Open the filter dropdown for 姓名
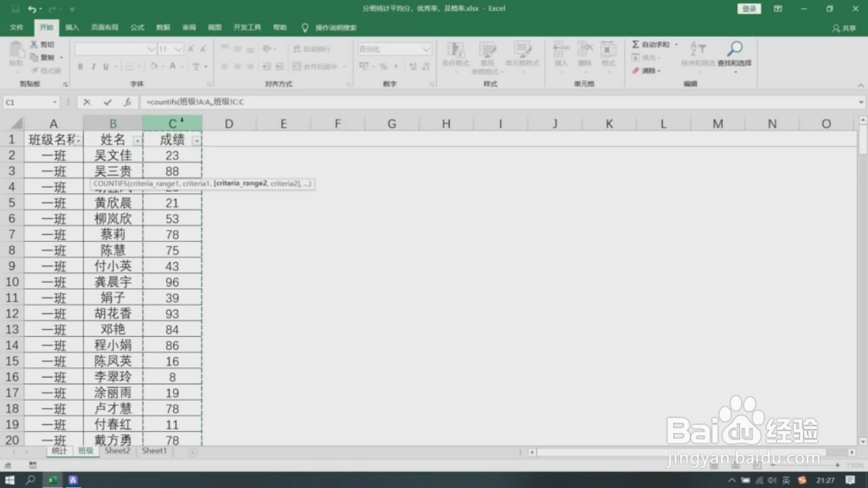The height and width of the screenshot is (488, 868). coord(138,140)
